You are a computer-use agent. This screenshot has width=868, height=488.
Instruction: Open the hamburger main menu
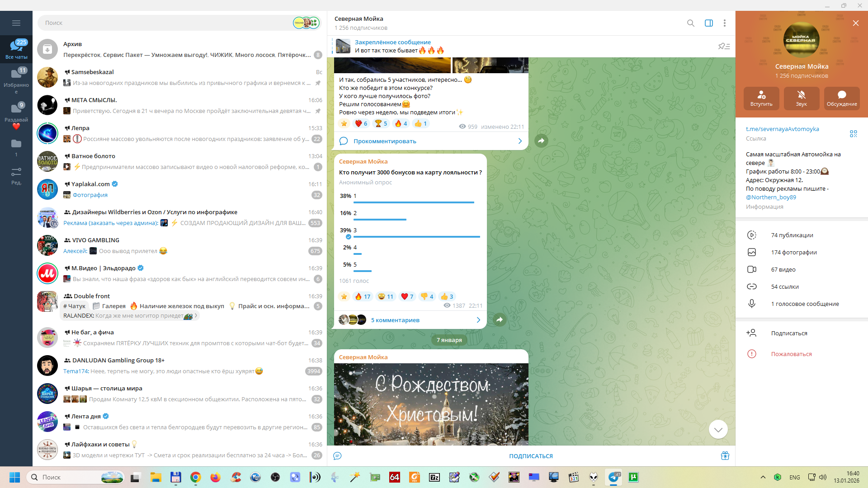16,23
